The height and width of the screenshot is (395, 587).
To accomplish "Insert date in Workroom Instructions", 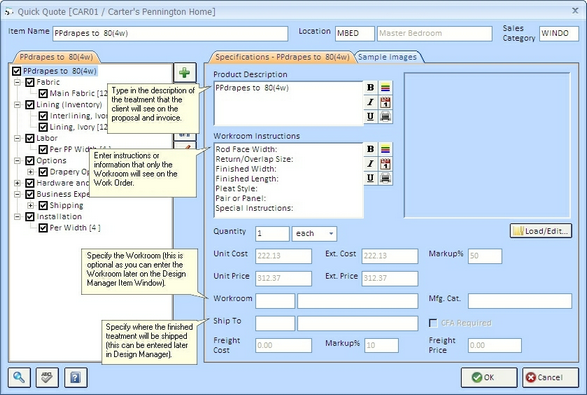I will [x=385, y=164].
